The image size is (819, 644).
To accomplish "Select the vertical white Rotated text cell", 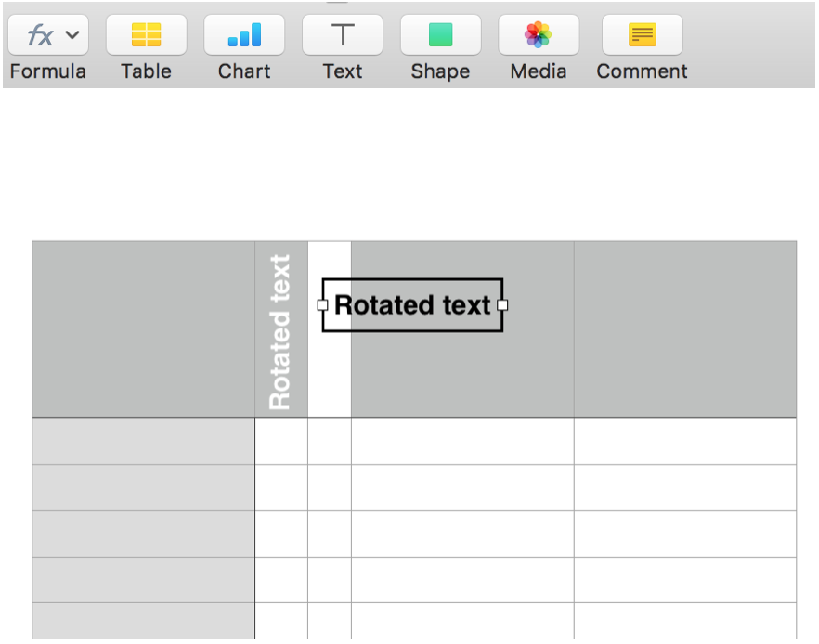I will click(280, 330).
